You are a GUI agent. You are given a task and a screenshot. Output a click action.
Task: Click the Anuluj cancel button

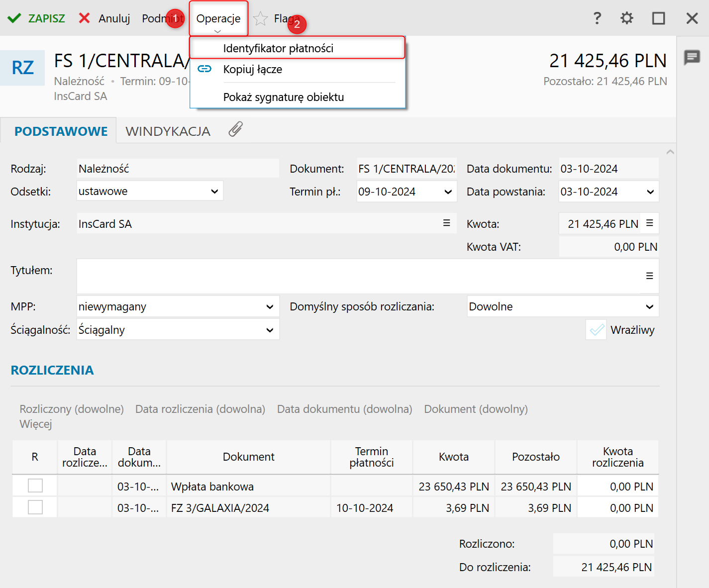[x=104, y=18]
